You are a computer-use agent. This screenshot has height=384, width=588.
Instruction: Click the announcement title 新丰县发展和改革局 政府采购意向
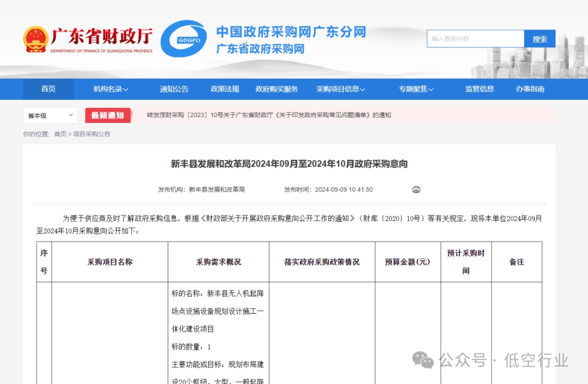289,164
